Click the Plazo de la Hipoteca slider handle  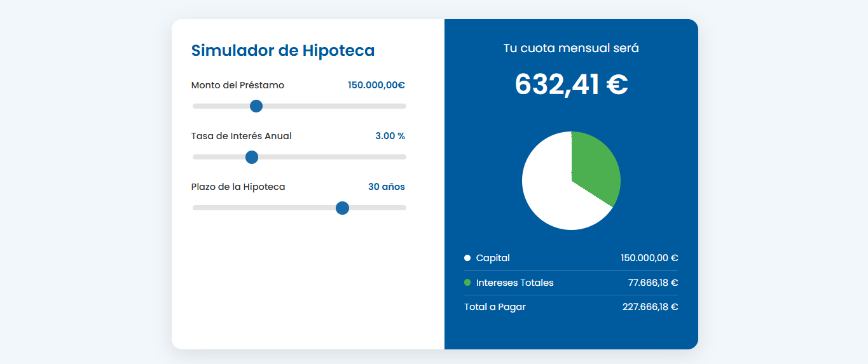(342, 208)
